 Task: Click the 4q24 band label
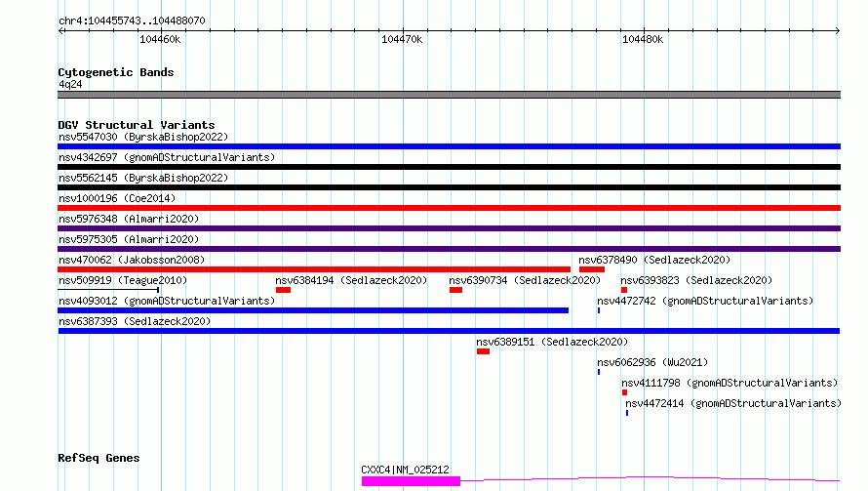pos(70,84)
